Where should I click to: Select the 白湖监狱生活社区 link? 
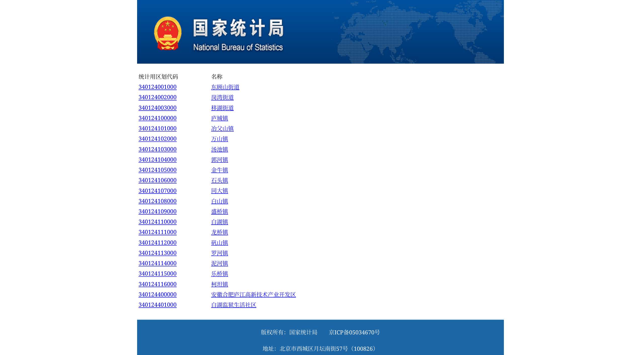coord(233,305)
